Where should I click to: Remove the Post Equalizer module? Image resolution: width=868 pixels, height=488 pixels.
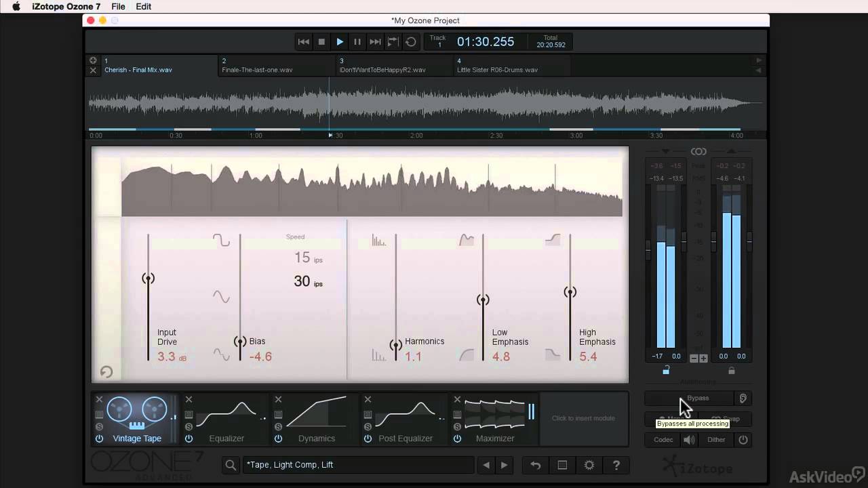[x=368, y=399]
